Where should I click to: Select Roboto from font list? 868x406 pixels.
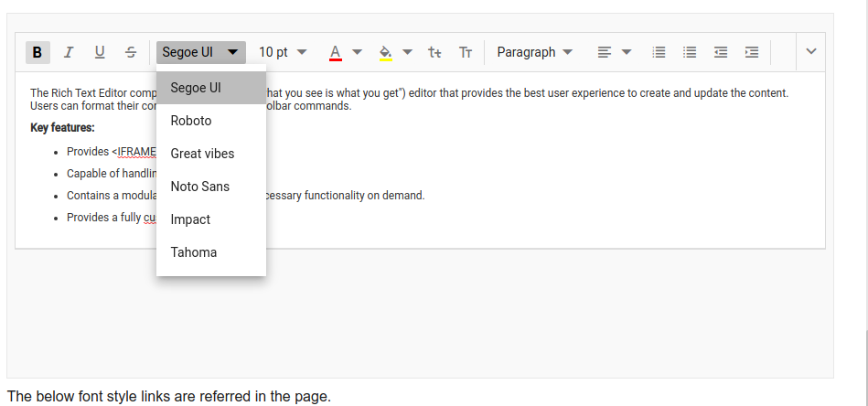pos(191,121)
